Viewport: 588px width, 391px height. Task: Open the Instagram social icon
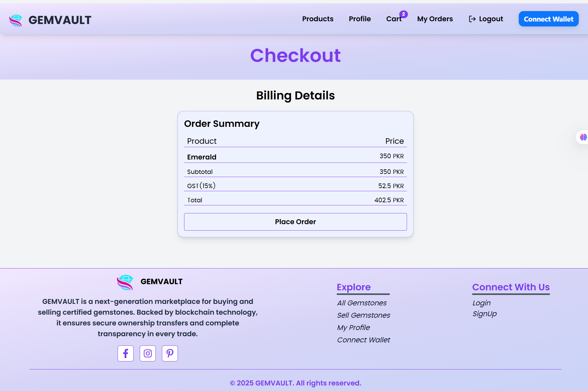pos(148,353)
